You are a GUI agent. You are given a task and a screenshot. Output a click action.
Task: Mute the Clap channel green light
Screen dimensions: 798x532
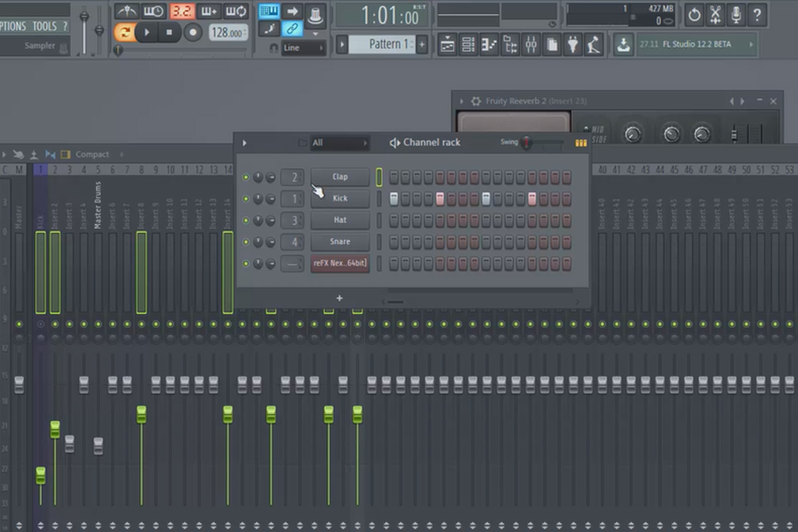[246, 178]
